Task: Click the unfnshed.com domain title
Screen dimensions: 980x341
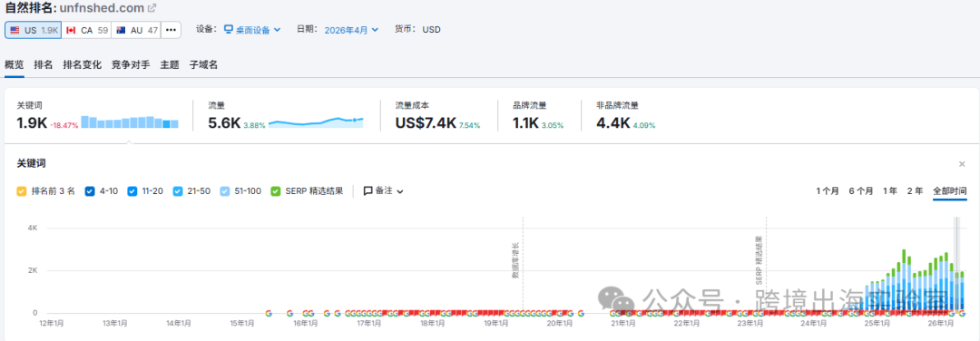Action: coord(102,8)
